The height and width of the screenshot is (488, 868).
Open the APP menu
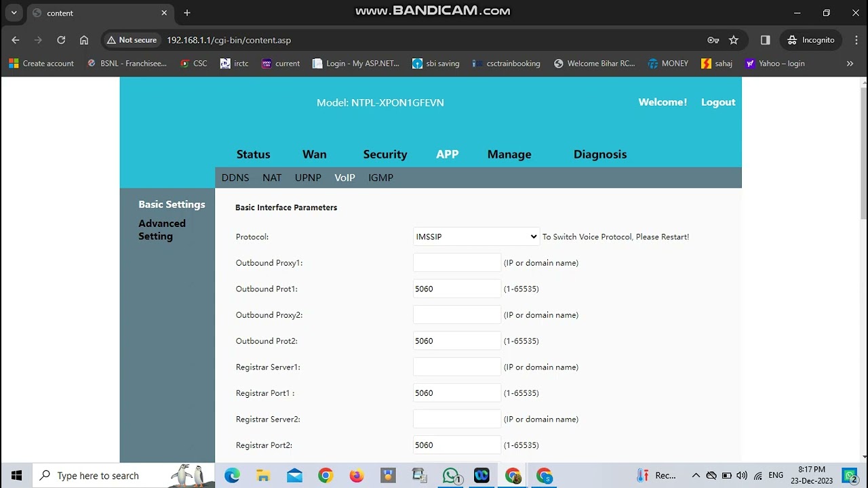click(x=447, y=155)
